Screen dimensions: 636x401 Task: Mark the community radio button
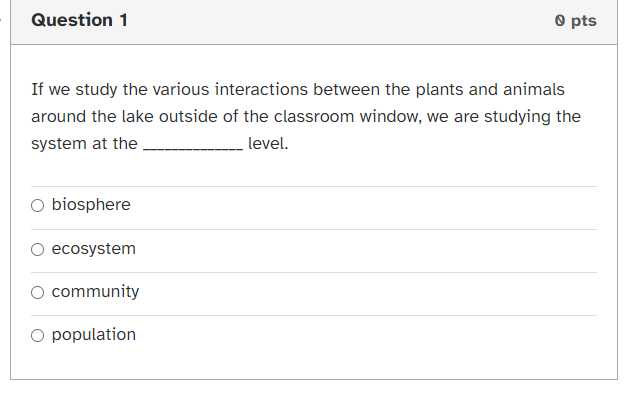click(37, 292)
